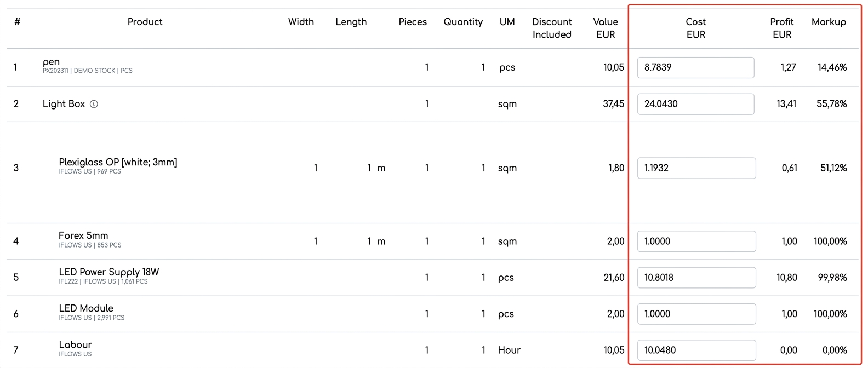Focus the Forex 5mm cost input

point(696,241)
